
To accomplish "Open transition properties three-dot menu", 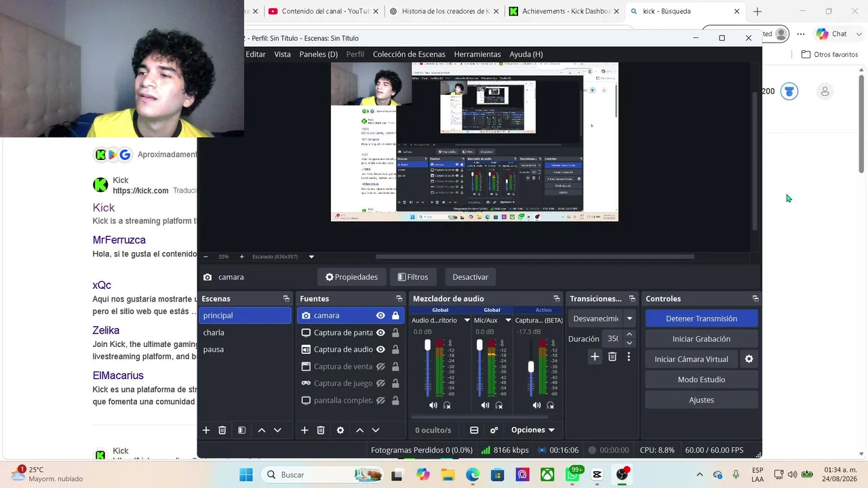I will (629, 357).
